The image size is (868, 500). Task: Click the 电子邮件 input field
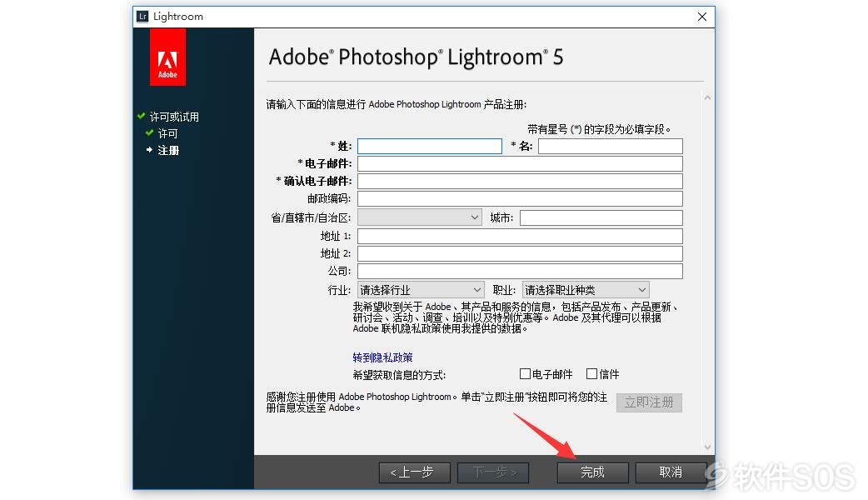[x=520, y=164]
